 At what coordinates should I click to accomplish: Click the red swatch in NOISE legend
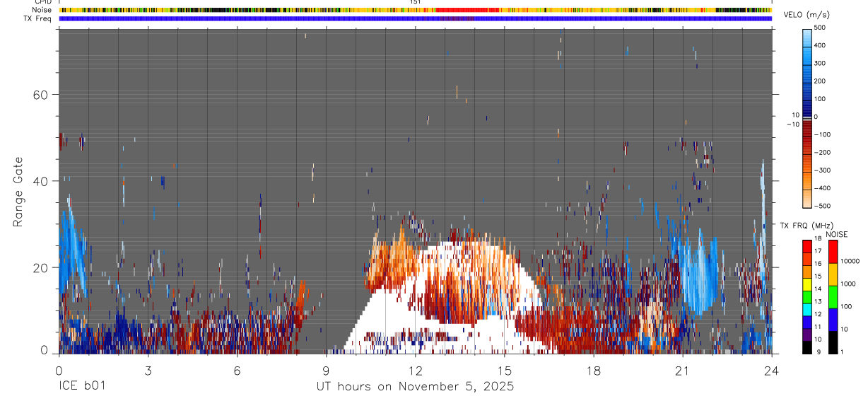[833, 252]
